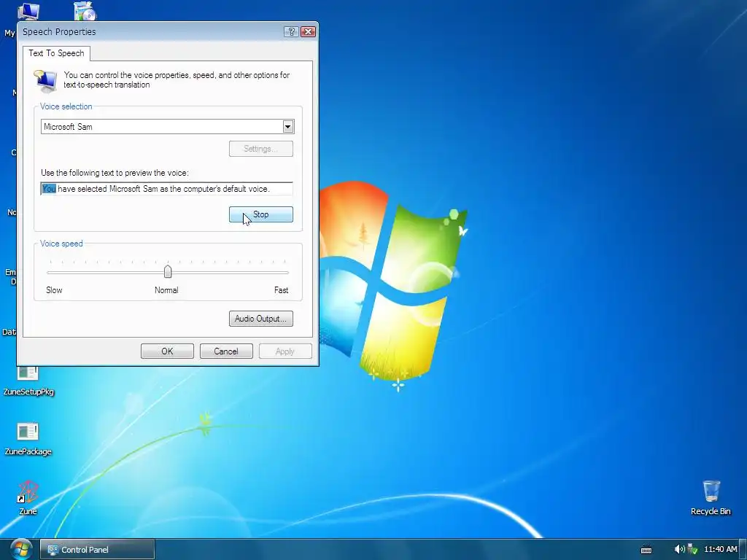Click the network tray icon

(692, 549)
